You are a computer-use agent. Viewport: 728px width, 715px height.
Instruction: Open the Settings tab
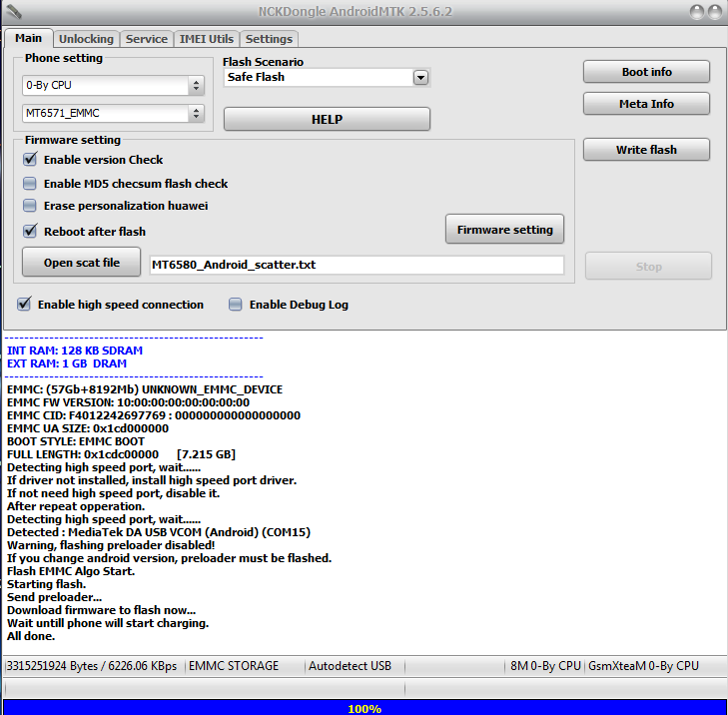pyautogui.click(x=269, y=39)
